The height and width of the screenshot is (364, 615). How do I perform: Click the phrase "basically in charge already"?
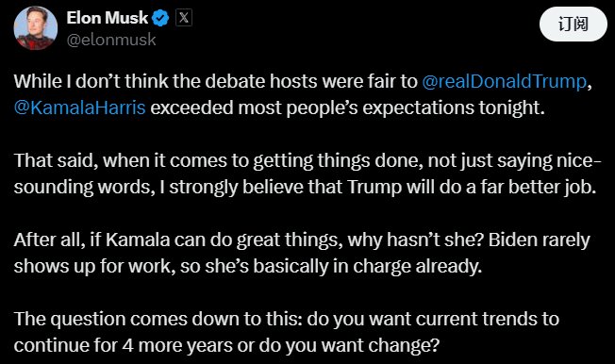tap(368, 266)
